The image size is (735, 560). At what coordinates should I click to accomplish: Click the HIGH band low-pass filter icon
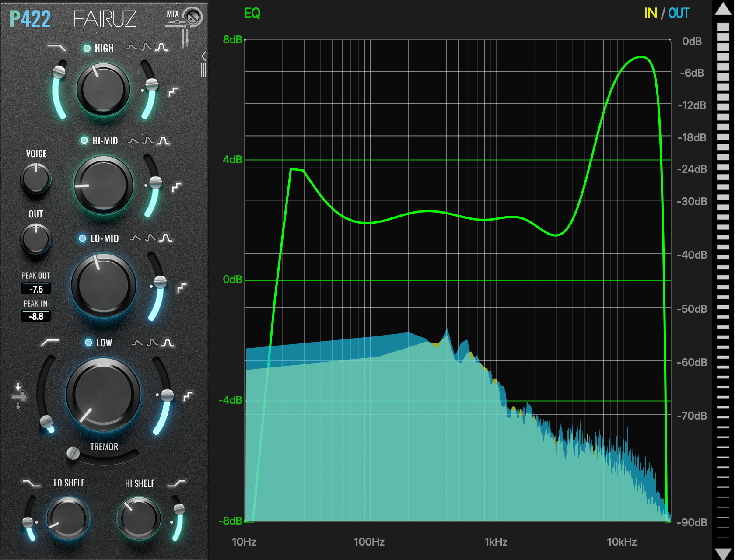click(x=57, y=47)
